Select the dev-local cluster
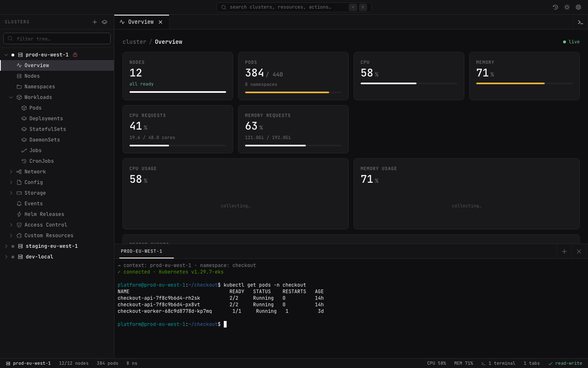 coord(57,257)
